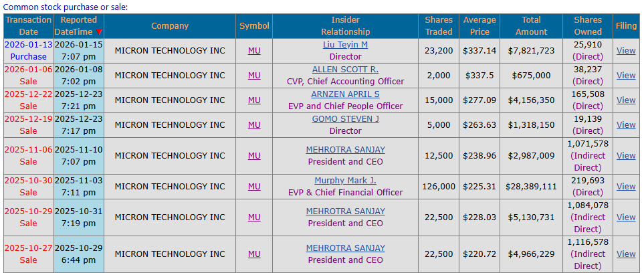Sort by Total Amount column header
Viewport: 644px width, 273px height.
tap(532, 26)
